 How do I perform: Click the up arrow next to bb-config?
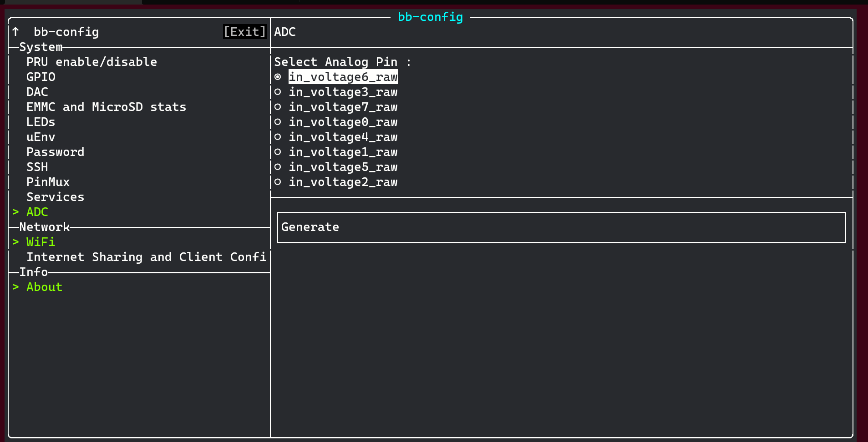click(x=16, y=31)
